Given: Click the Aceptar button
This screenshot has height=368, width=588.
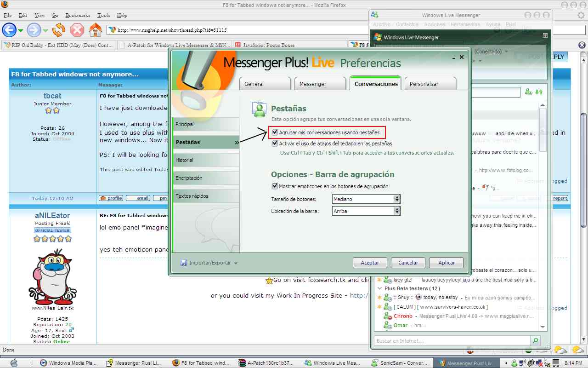Looking at the screenshot, I should click(370, 263).
